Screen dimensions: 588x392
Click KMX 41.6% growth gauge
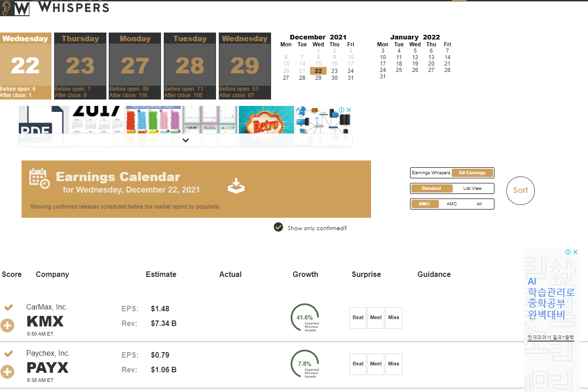coord(305,317)
